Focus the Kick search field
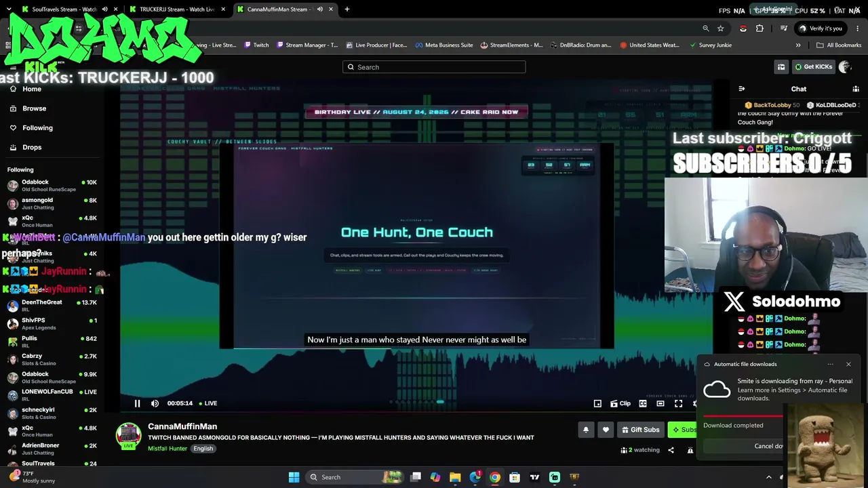The image size is (868, 488). pos(434,67)
